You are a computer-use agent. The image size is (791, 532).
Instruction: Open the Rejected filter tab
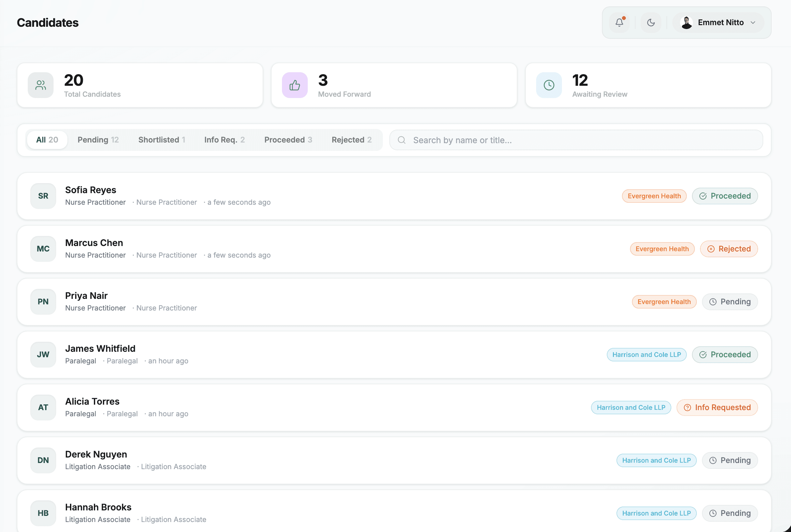[x=351, y=139]
